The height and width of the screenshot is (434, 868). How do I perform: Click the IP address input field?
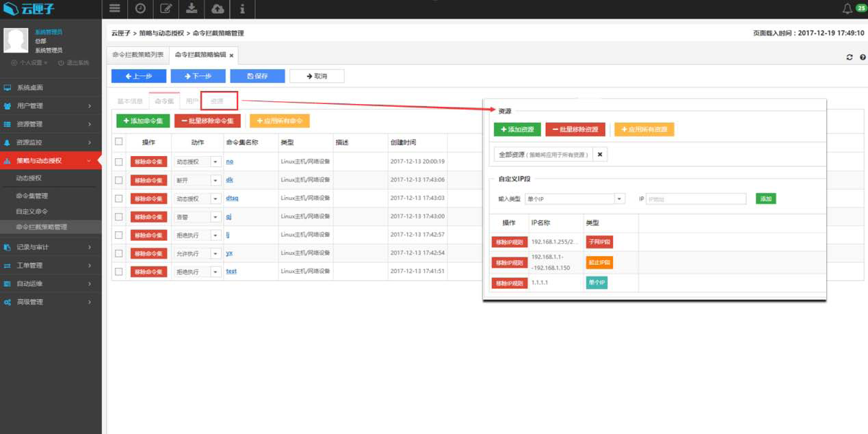[x=696, y=199]
